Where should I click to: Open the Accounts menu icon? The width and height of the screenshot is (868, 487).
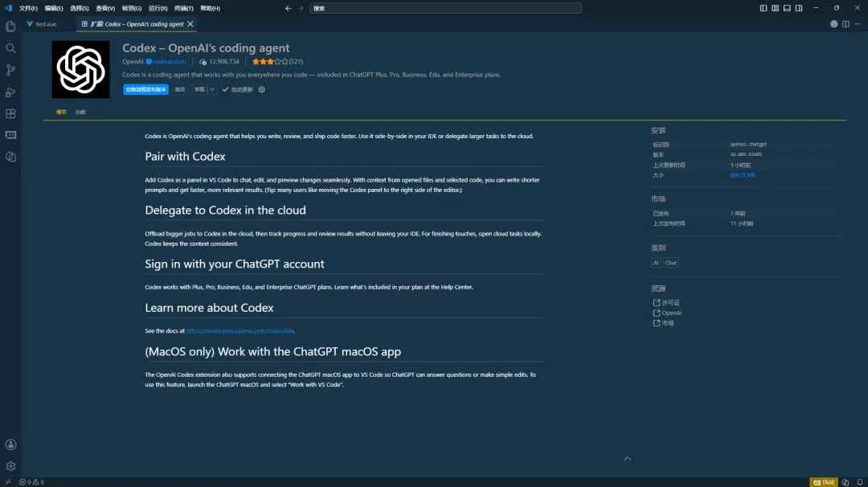click(x=10, y=444)
